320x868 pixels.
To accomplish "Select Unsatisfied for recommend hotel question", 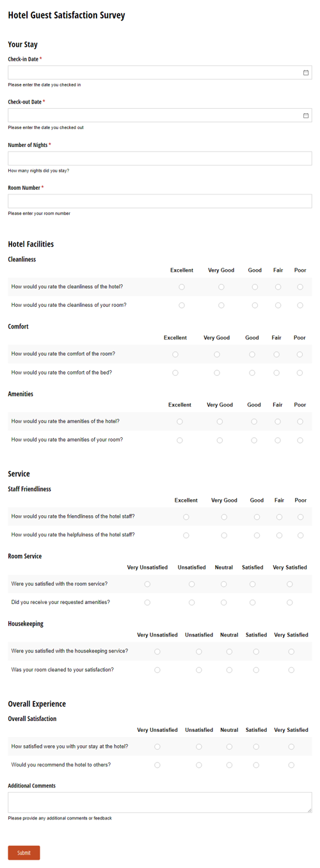I will [199, 765].
